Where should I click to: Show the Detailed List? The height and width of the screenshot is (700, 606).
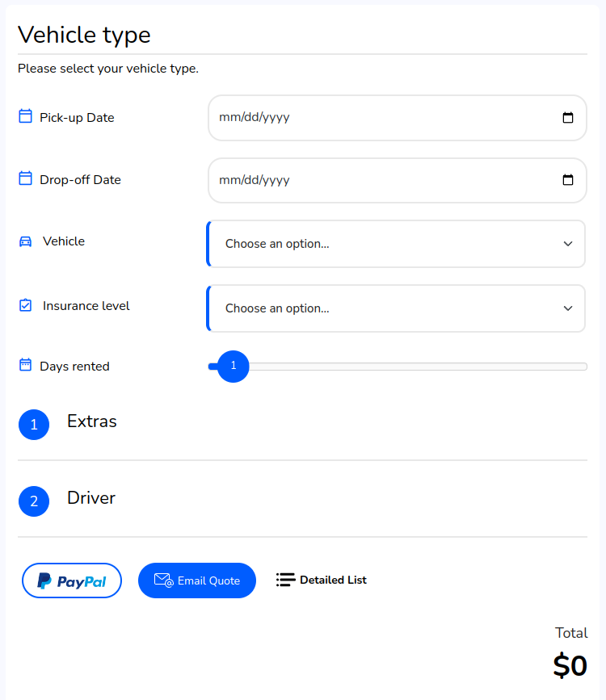[322, 580]
